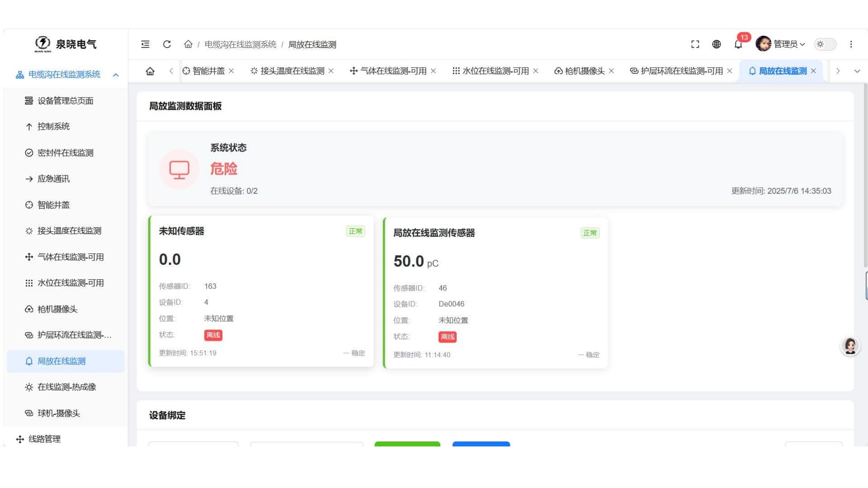
Task: Click the 泉晓电气 logo
Action: coord(66,44)
